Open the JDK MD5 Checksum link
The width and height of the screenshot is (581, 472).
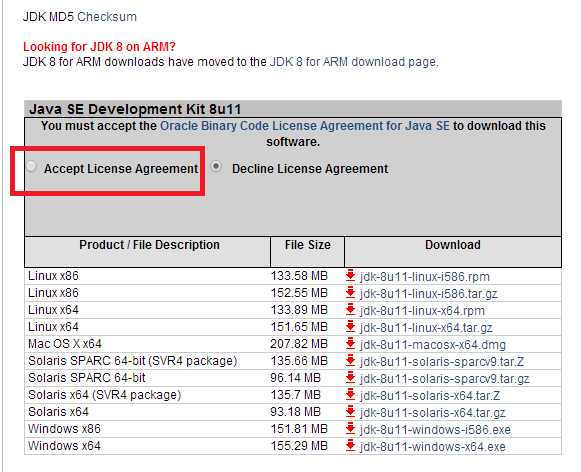click(107, 17)
